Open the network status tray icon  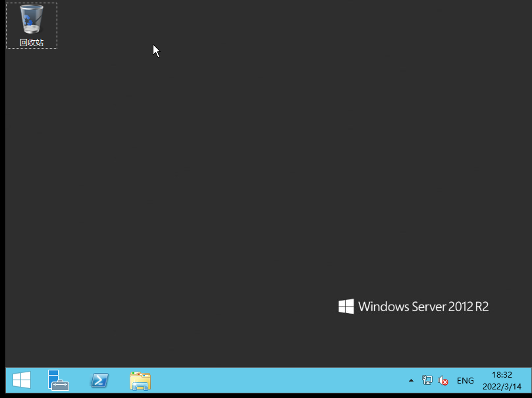(427, 380)
